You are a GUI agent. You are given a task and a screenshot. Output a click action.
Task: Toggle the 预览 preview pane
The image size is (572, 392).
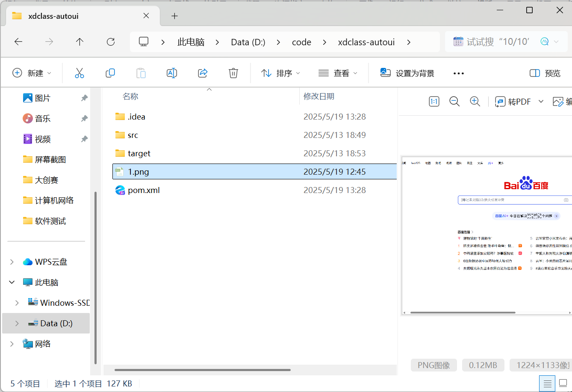[x=545, y=73]
